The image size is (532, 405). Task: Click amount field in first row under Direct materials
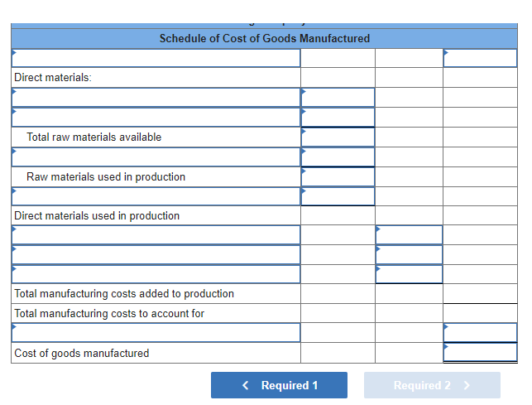[338, 98]
